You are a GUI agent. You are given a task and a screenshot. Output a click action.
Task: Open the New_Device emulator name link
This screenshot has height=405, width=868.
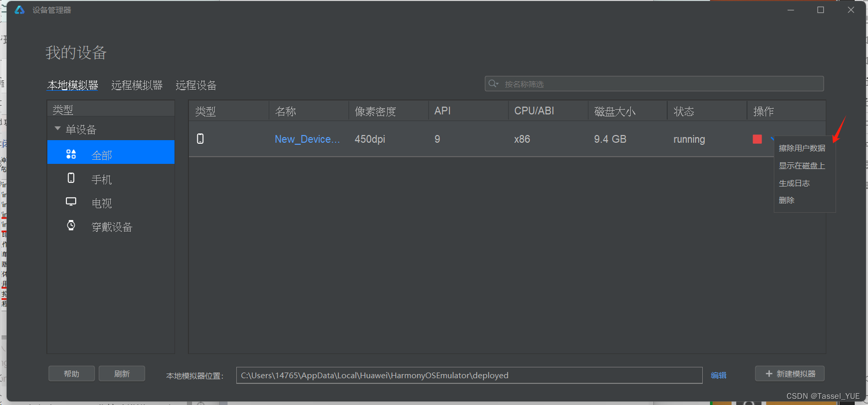[x=307, y=139]
